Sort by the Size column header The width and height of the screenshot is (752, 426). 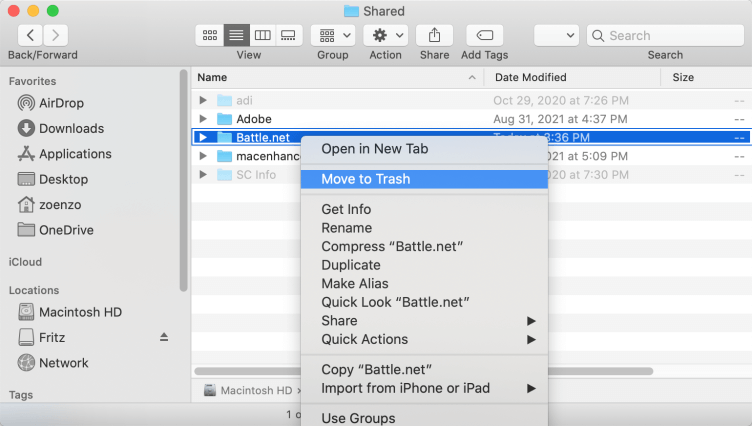(x=706, y=77)
